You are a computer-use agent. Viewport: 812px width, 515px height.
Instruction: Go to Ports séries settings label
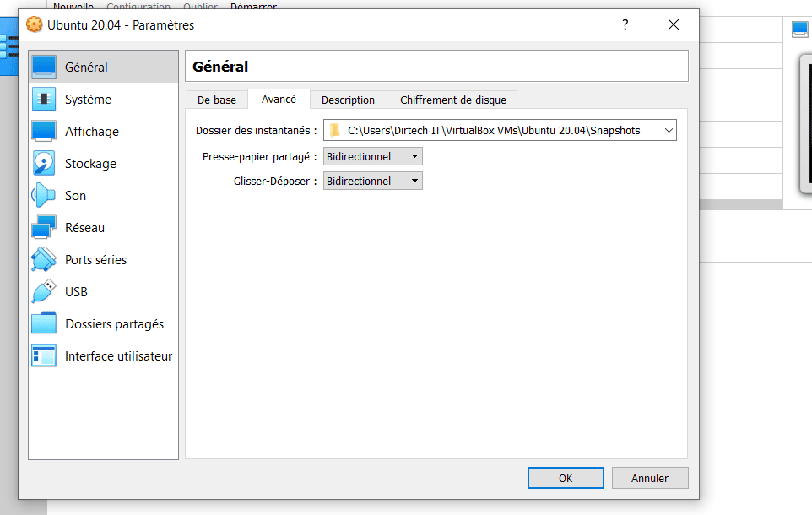click(96, 260)
